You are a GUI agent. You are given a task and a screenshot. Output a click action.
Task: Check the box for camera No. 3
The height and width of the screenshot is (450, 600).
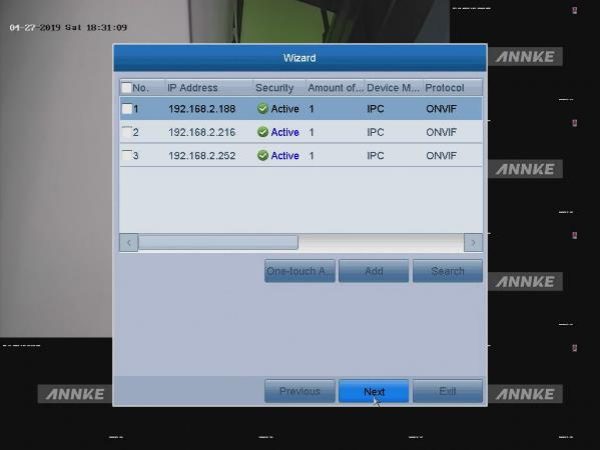(126, 156)
